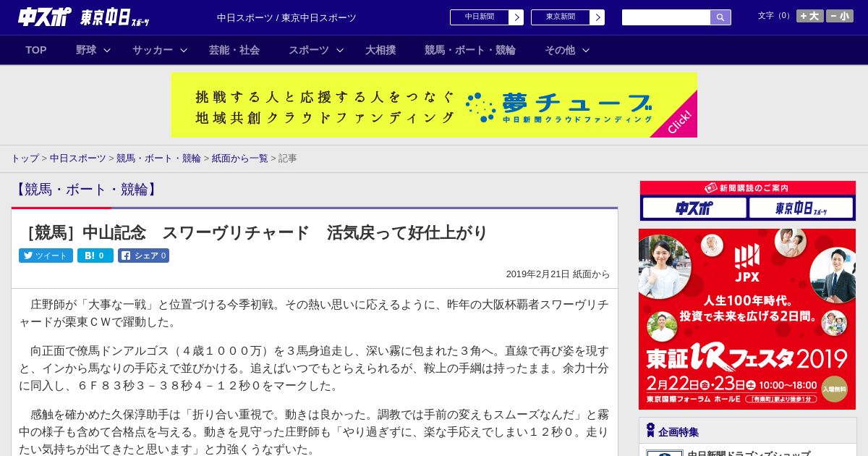The height and width of the screenshot is (456, 868).
Task: Go to TOP in navigation bar
Action: pos(36,50)
